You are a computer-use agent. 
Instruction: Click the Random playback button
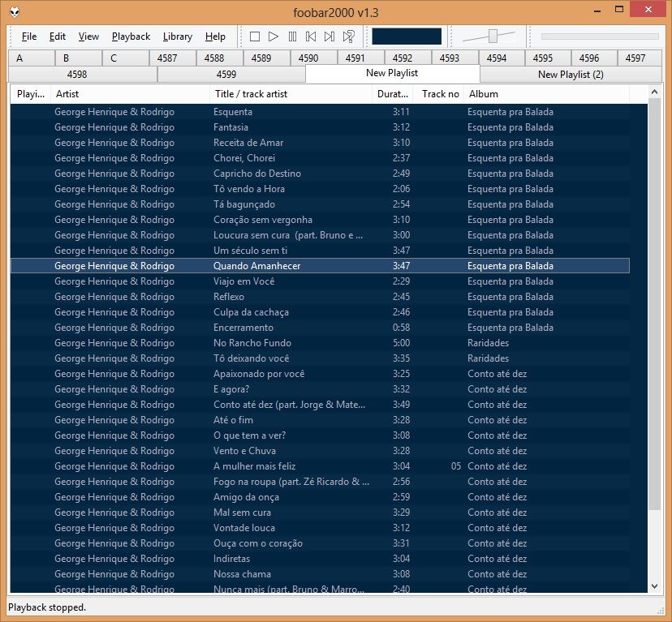coord(349,36)
